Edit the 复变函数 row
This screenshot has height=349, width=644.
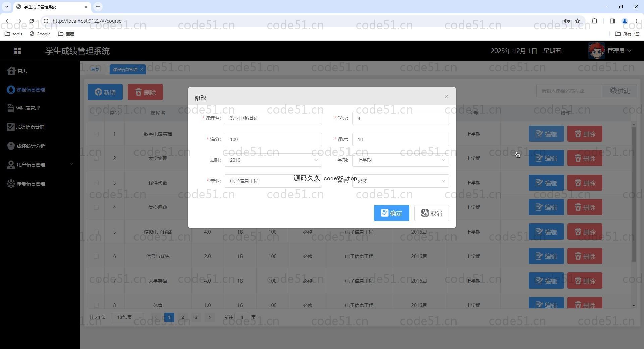pyautogui.click(x=546, y=207)
